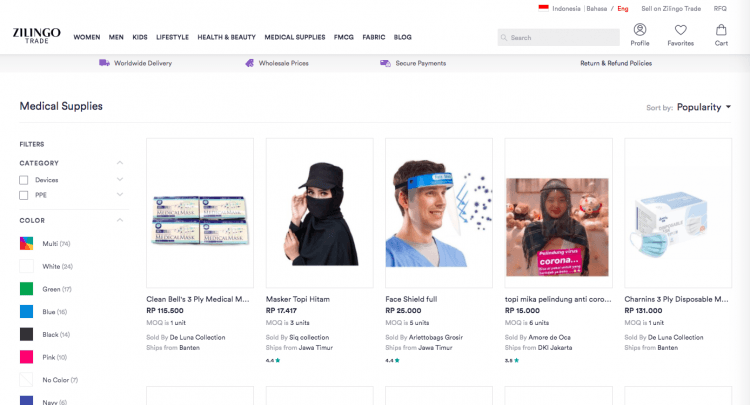Click the Worldwide Delivery text
750x405 pixels.
[143, 63]
